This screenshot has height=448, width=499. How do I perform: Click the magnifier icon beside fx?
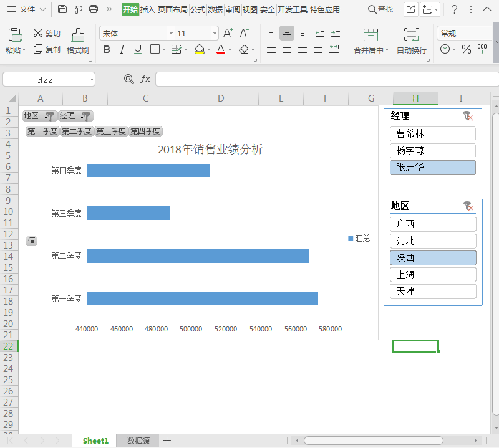129,79
